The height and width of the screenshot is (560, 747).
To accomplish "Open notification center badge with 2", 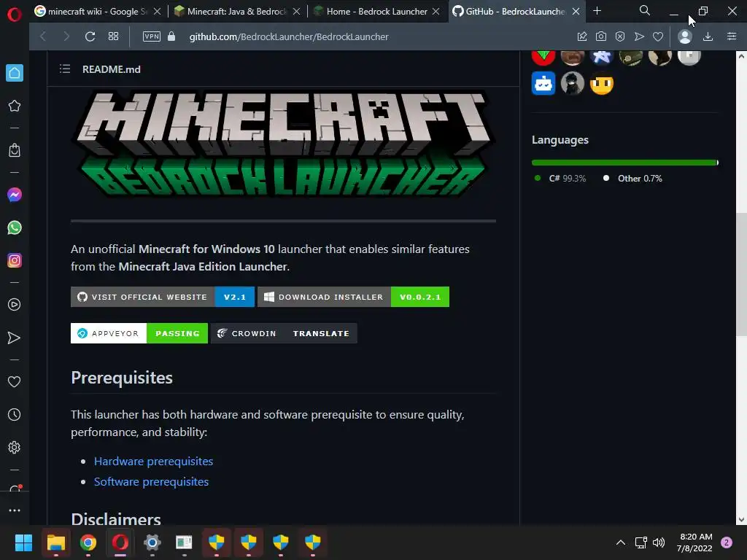I will 727,542.
